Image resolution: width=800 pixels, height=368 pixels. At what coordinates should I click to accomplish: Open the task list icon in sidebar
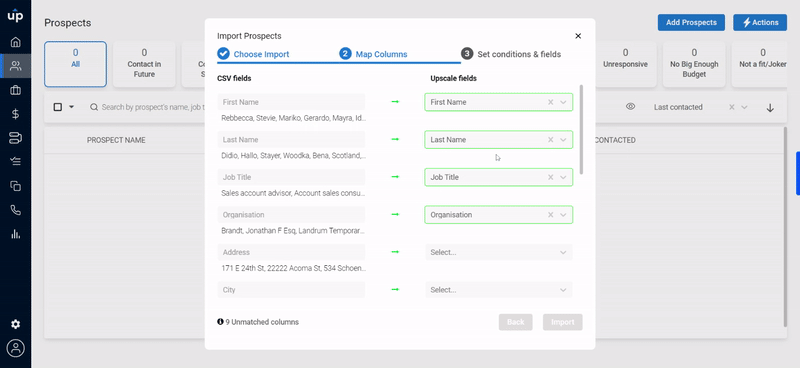coord(15,162)
